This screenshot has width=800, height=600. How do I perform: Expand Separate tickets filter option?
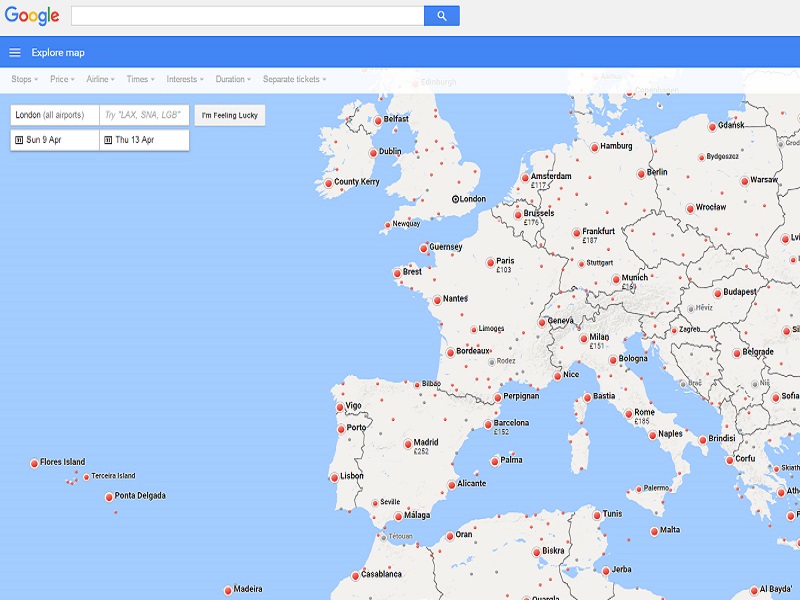[295, 79]
